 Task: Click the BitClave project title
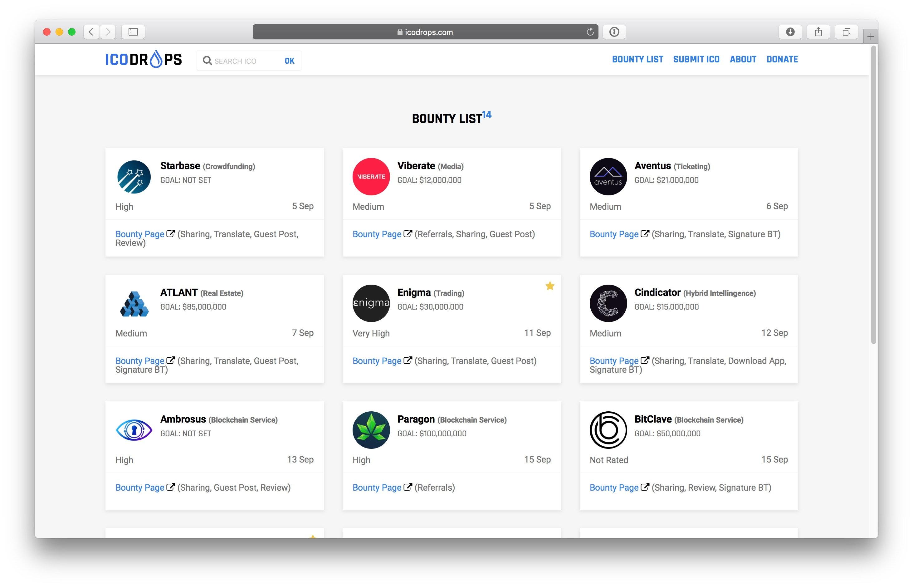653,419
